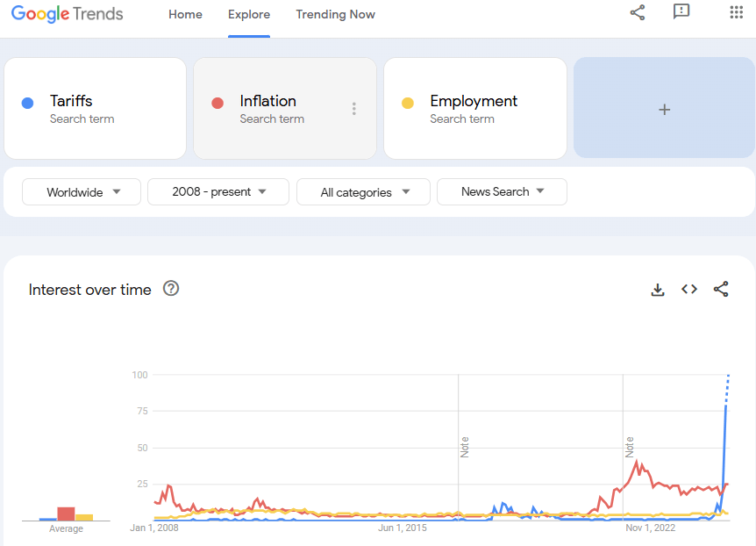The width and height of the screenshot is (756, 546).
Task: Open the Worldwide region dropdown
Action: click(x=81, y=191)
